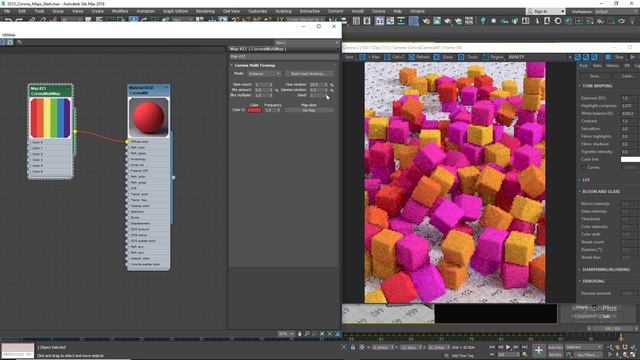
Task: Switch to the DR tab
Action: [627, 66]
